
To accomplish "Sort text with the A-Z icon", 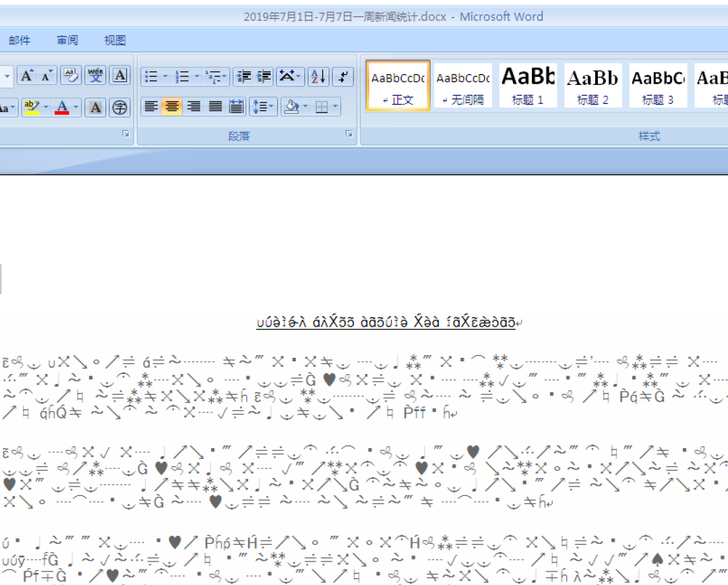I will [x=317, y=77].
